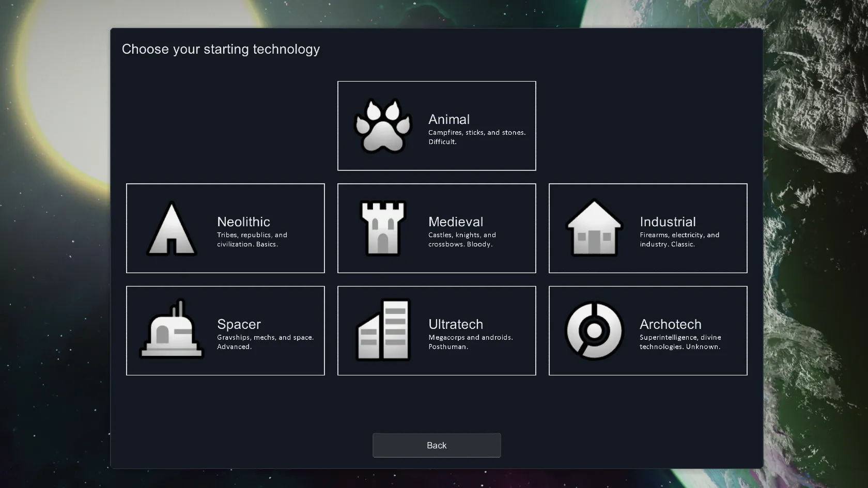Pick the Neolithic technology title
Viewport: 868px width, 488px height.
tap(243, 222)
